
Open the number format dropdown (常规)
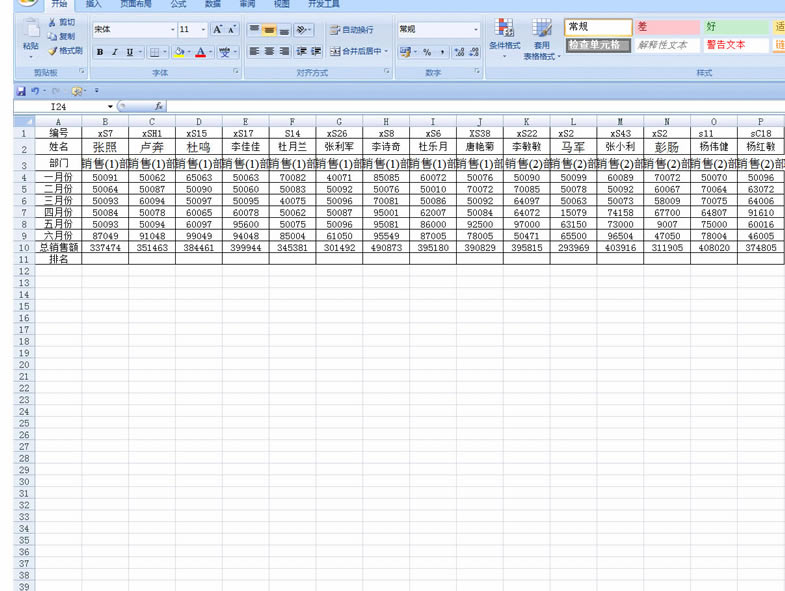click(x=476, y=30)
